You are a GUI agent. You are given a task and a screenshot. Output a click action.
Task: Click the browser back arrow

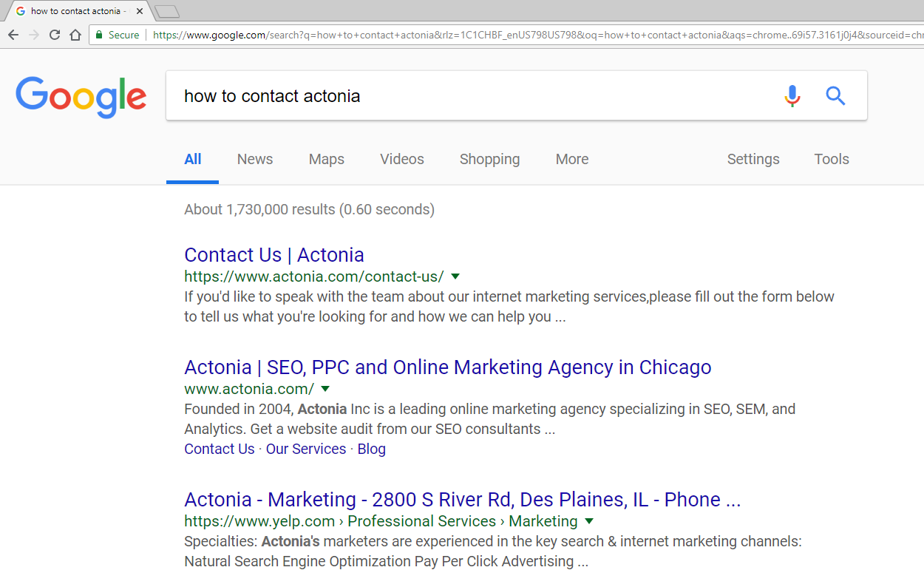pyautogui.click(x=13, y=35)
